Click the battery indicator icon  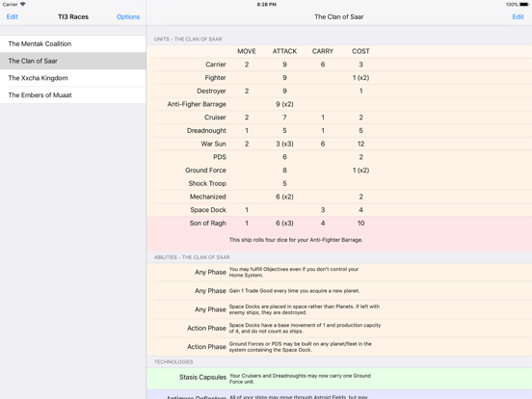pos(524,5)
